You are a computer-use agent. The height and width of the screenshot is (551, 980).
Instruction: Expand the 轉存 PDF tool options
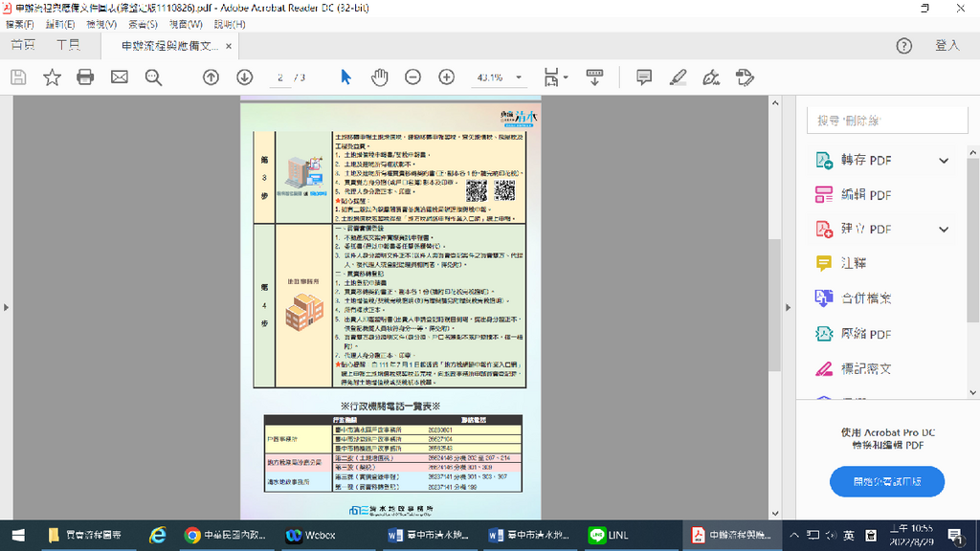pos(944,161)
